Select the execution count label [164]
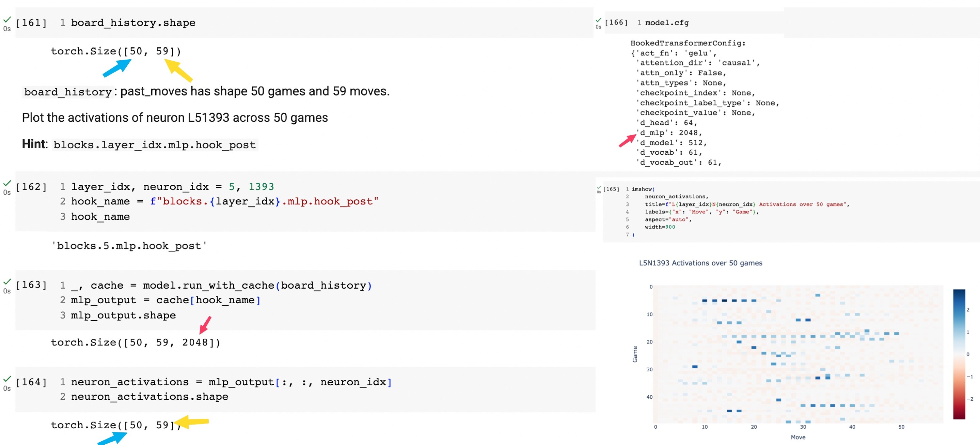This screenshot has width=980, height=445. (x=31, y=382)
